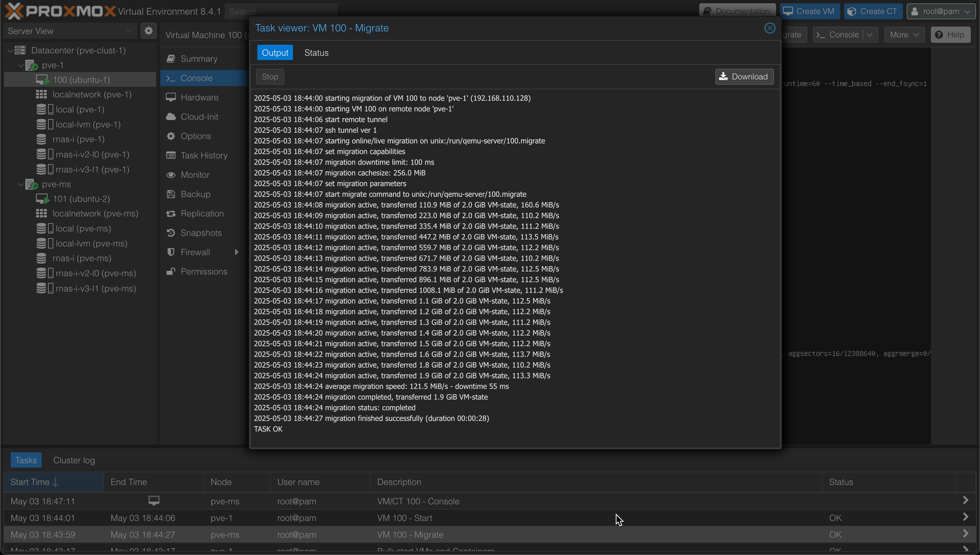
Task: Click the Permissions unlock icon
Action: coord(171,271)
